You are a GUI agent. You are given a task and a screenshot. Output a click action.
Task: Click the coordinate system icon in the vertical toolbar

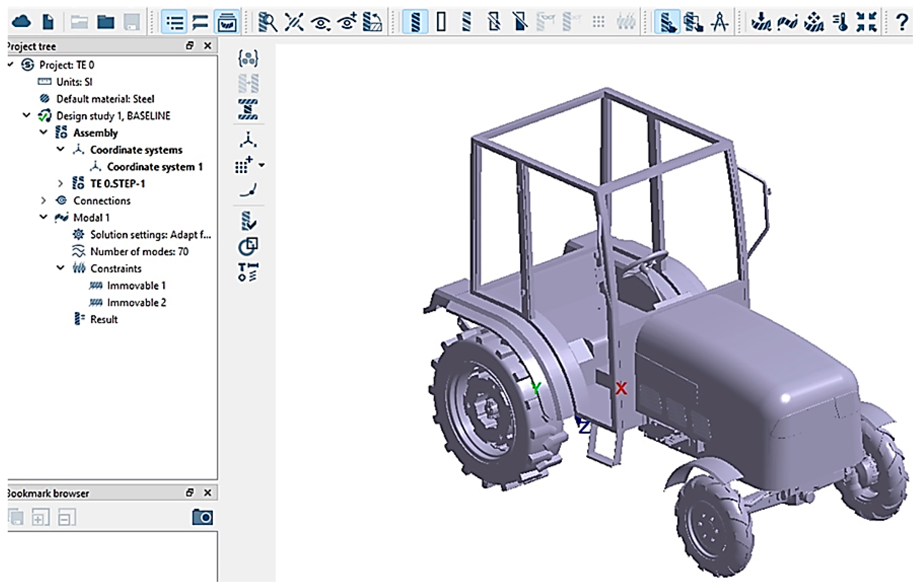(x=248, y=140)
